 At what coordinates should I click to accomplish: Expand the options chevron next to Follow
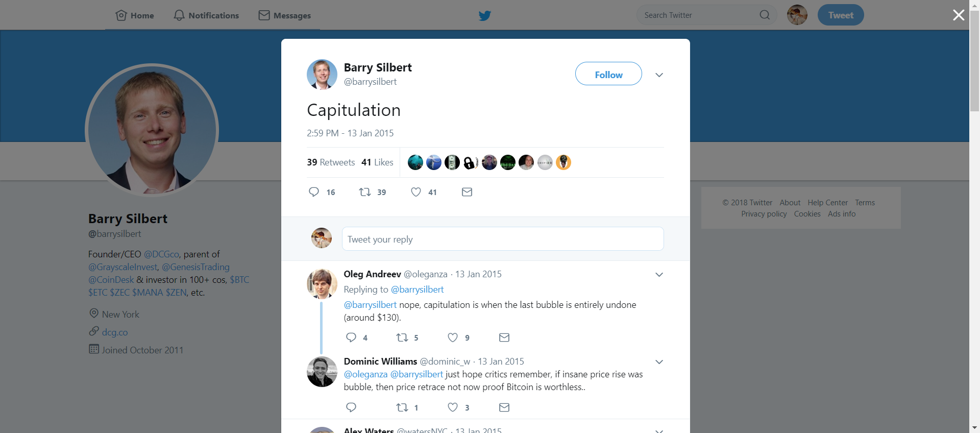[659, 75]
